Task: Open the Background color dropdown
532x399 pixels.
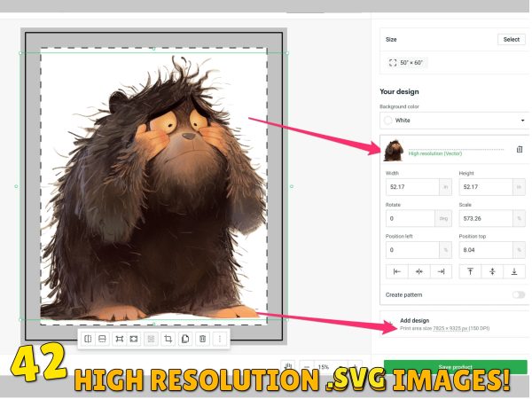Action: coord(452,120)
